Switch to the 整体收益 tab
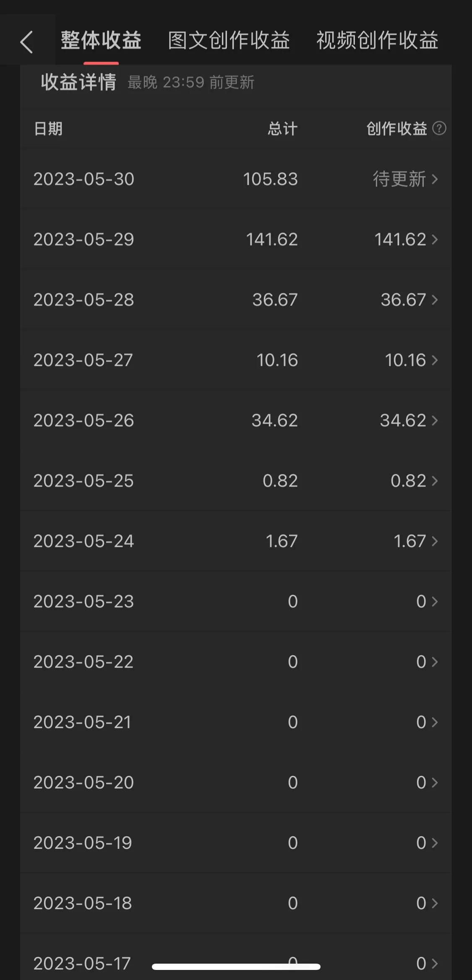472x980 pixels. point(101,41)
